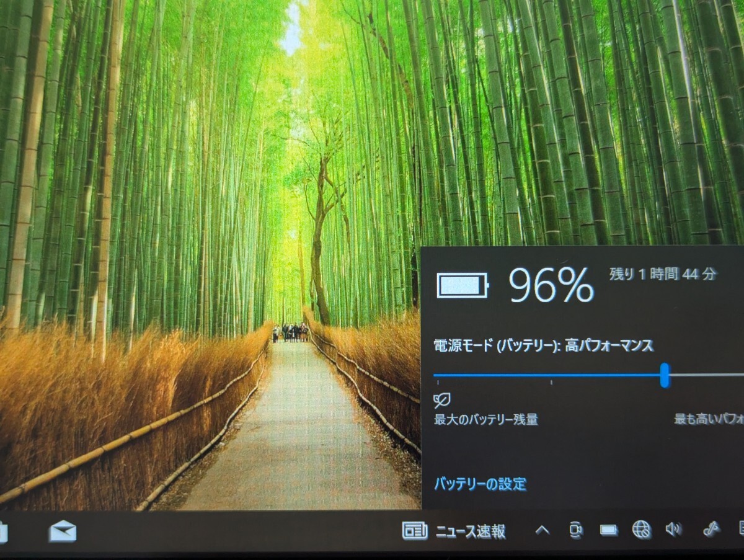Open the pen workspace tray icon
744x560 pixels.
[x=711, y=529]
